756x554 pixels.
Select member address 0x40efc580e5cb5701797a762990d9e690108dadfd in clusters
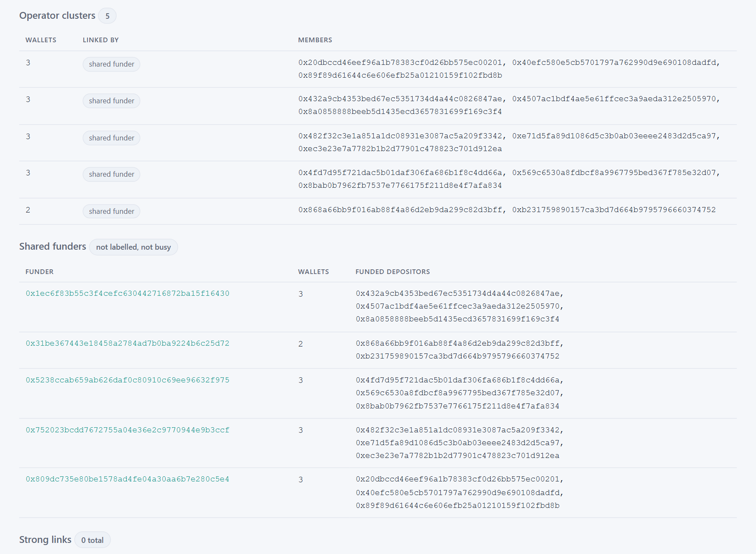tap(614, 63)
